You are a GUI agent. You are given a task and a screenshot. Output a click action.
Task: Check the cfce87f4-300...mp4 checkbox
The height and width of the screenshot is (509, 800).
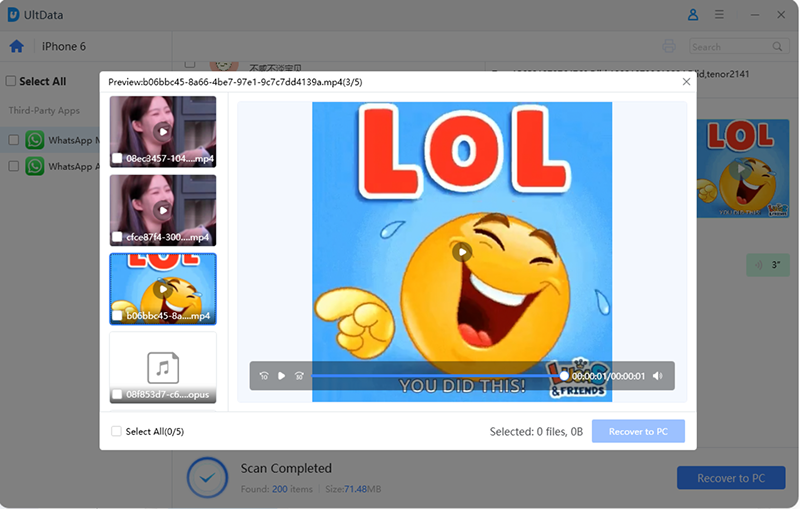(x=117, y=237)
